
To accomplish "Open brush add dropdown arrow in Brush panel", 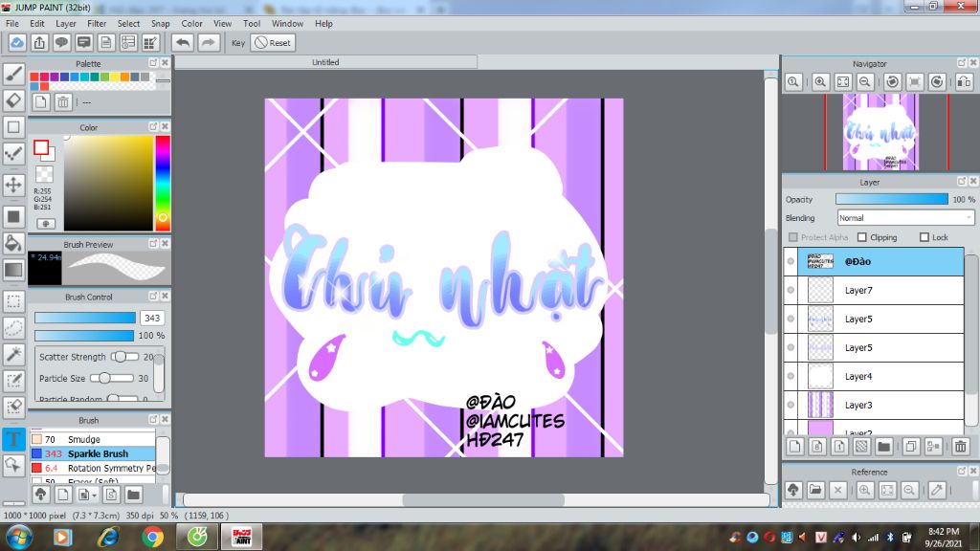I will (x=94, y=496).
